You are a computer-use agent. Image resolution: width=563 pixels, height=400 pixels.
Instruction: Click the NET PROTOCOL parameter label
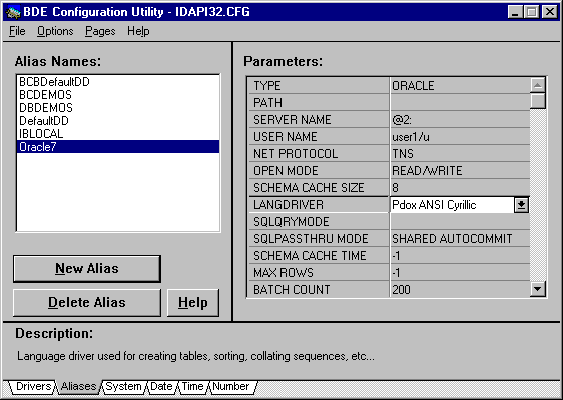pos(319,154)
